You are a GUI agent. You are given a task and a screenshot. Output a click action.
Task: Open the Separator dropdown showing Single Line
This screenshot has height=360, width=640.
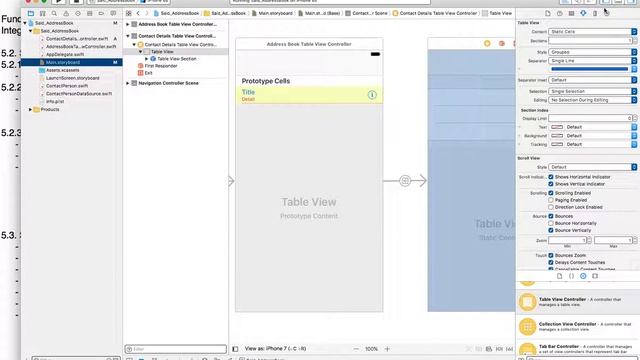[x=593, y=61]
